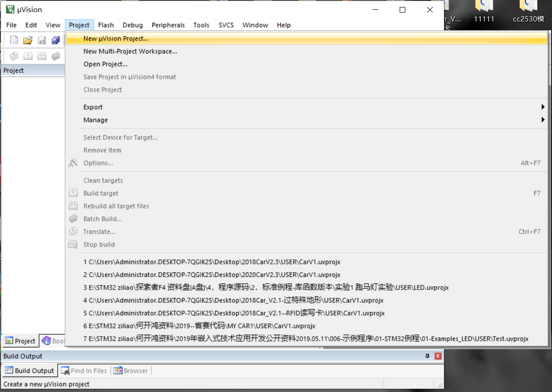Open recent project 1 2018CarV2.3 CarV1.uvprojx
Image resolution: width=552 pixels, height=392 pixels.
click(307, 262)
